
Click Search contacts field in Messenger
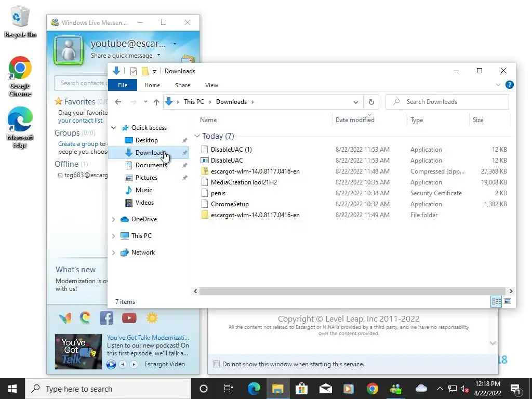tap(82, 83)
